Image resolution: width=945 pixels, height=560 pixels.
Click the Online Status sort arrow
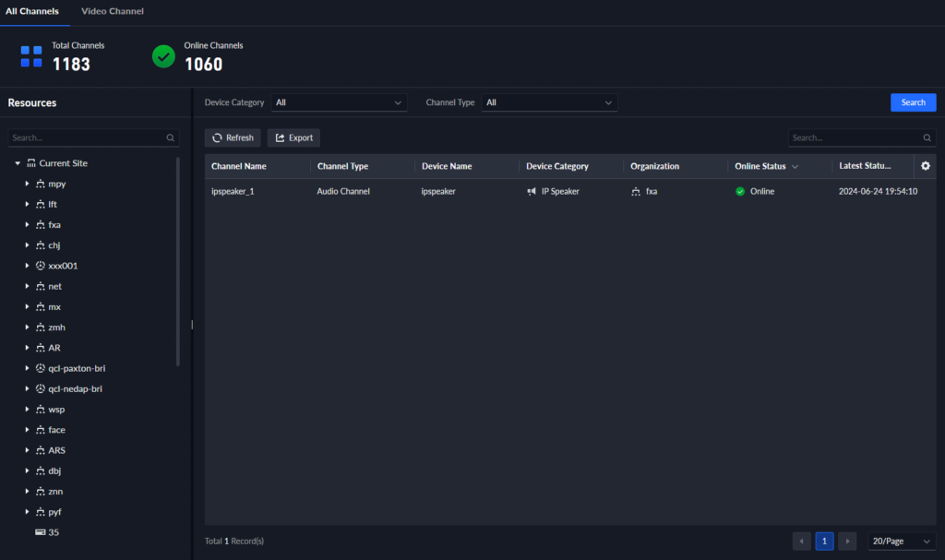pyautogui.click(x=795, y=167)
